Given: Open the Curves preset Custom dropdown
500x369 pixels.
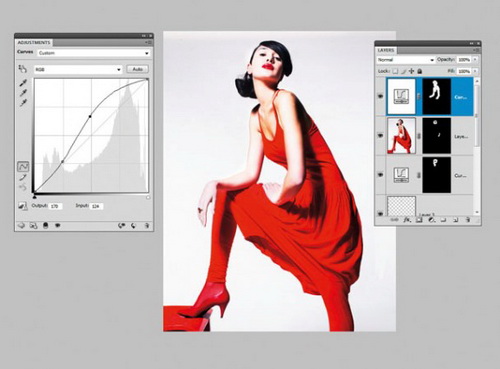Looking at the screenshot, I should [x=93, y=53].
